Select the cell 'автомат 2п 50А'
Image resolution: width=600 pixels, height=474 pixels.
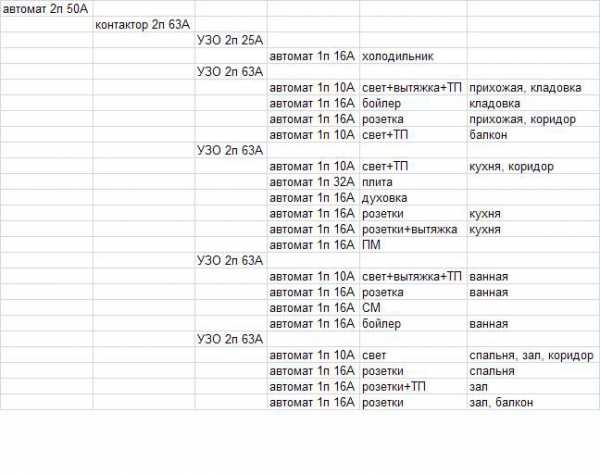point(45,8)
